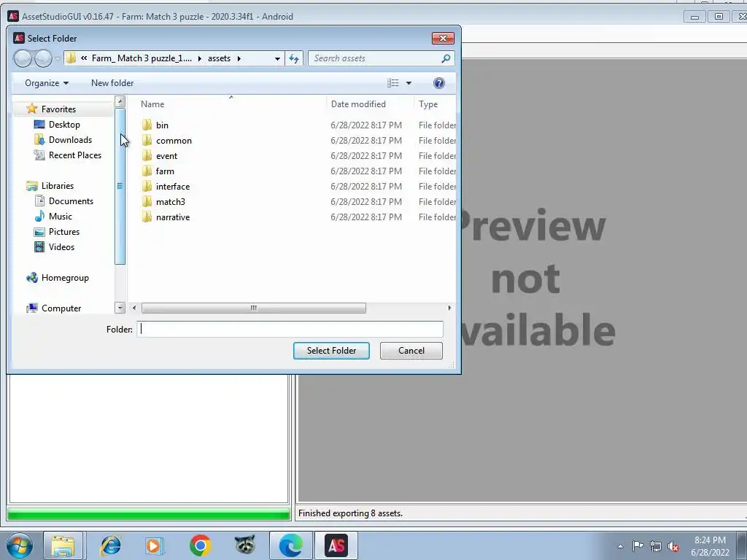This screenshot has width=747, height=560.
Task: Open Documents library
Action: (x=71, y=201)
